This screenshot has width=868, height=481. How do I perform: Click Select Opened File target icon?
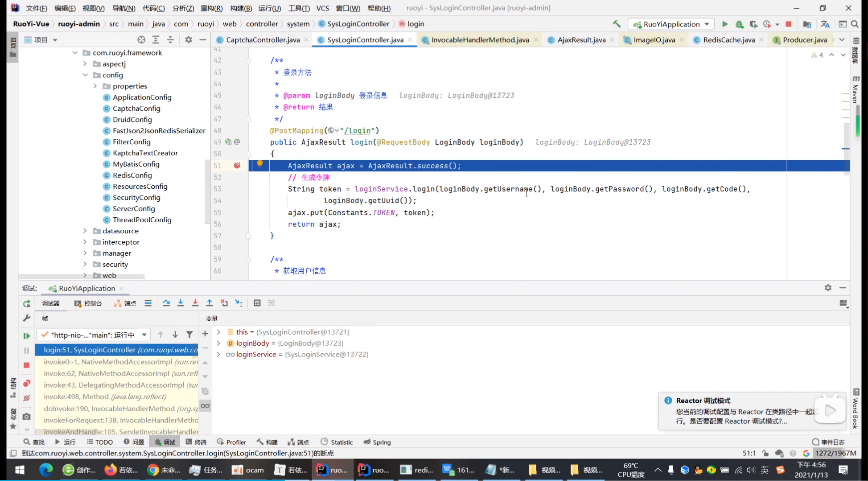click(141, 39)
